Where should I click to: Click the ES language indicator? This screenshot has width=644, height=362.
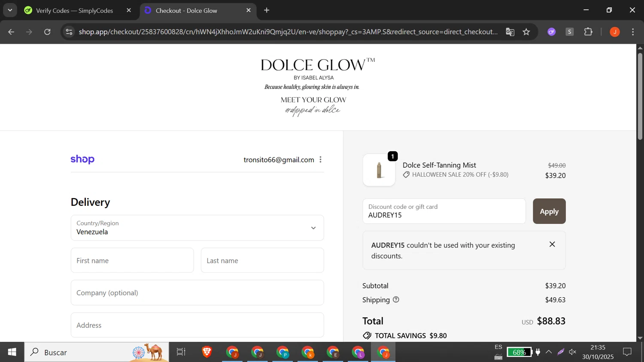(498, 347)
